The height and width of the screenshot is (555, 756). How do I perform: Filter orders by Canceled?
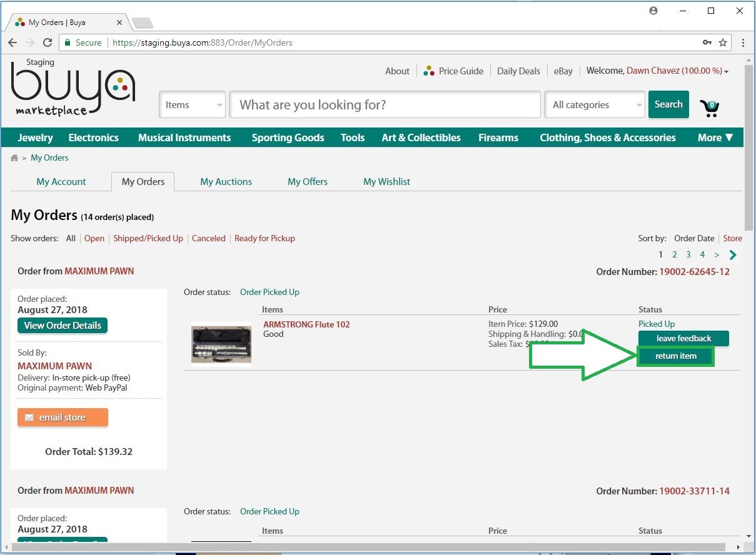click(209, 238)
